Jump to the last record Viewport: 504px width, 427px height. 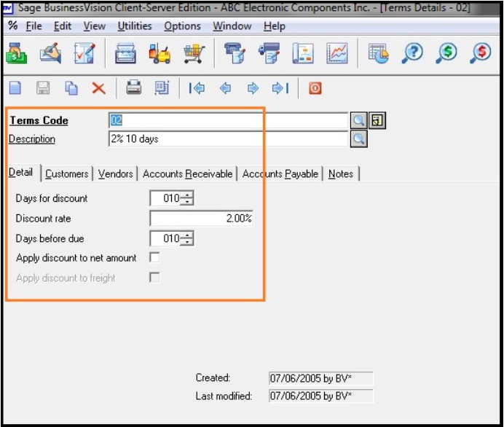[280, 88]
